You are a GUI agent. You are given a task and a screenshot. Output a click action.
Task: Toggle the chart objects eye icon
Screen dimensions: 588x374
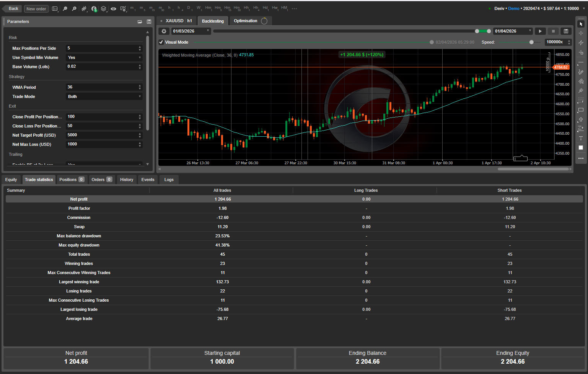click(114, 8)
